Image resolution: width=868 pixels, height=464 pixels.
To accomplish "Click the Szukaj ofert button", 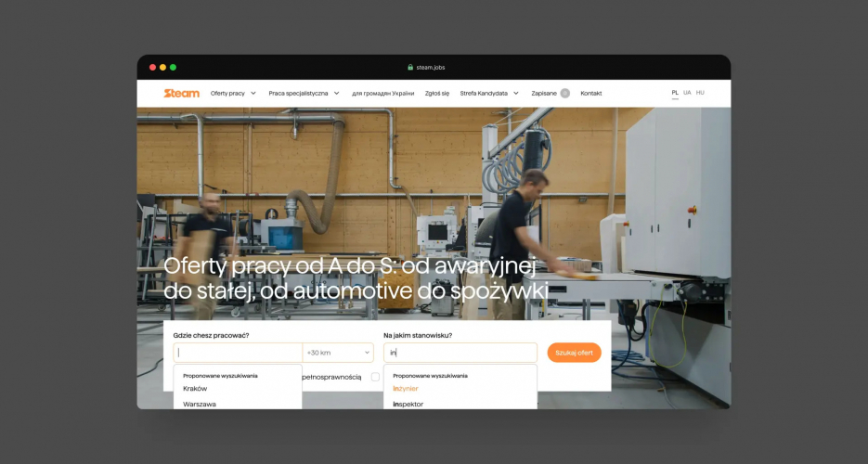I will pos(574,353).
